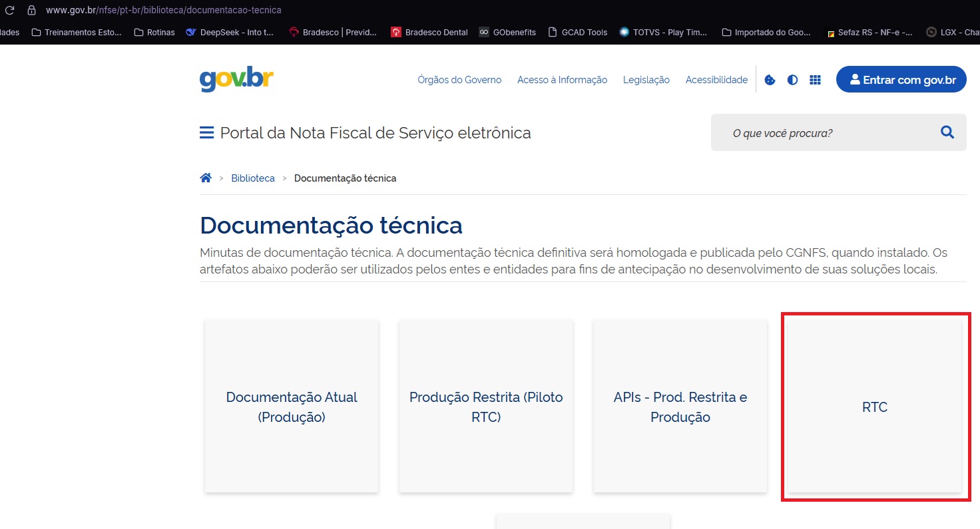Open TOTVS - Play Tim... bookmark
Image resolution: width=980 pixels, height=529 pixels.
click(x=662, y=32)
